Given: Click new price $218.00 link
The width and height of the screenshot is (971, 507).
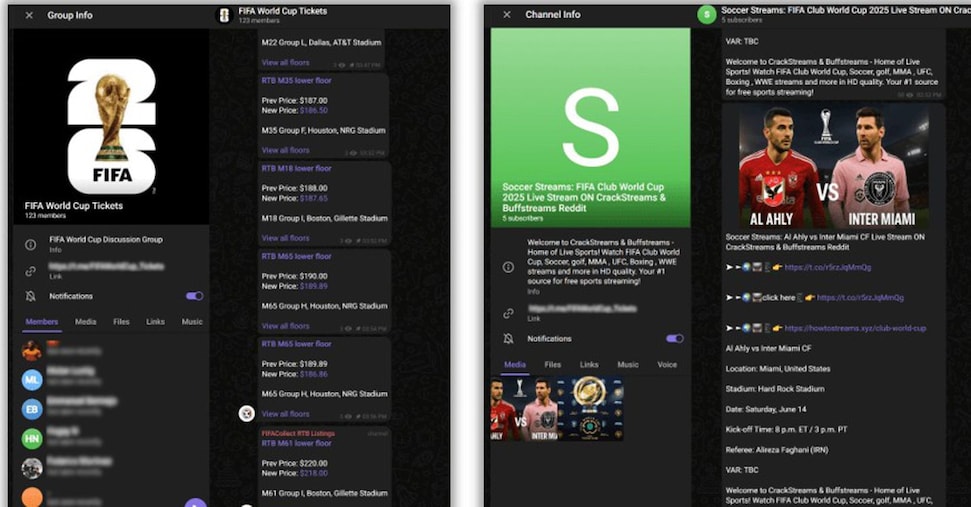Looking at the screenshot, I should click(314, 473).
